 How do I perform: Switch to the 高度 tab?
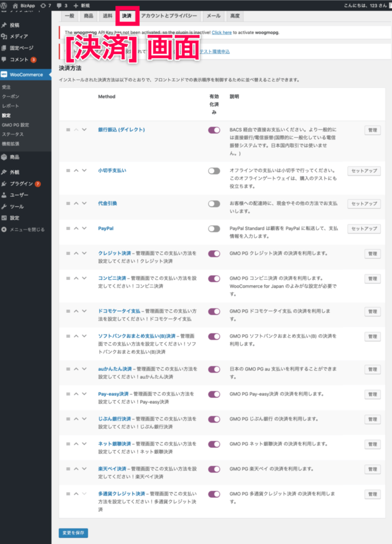pyautogui.click(x=235, y=16)
